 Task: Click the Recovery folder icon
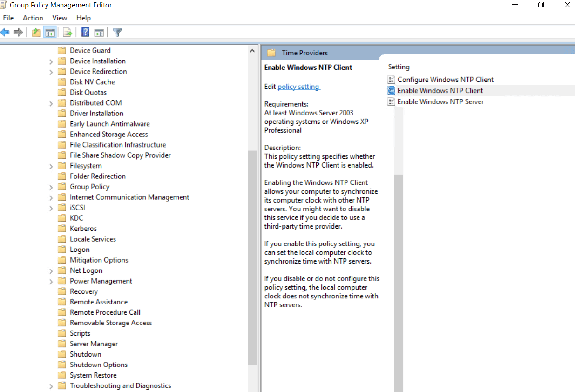[62, 291]
